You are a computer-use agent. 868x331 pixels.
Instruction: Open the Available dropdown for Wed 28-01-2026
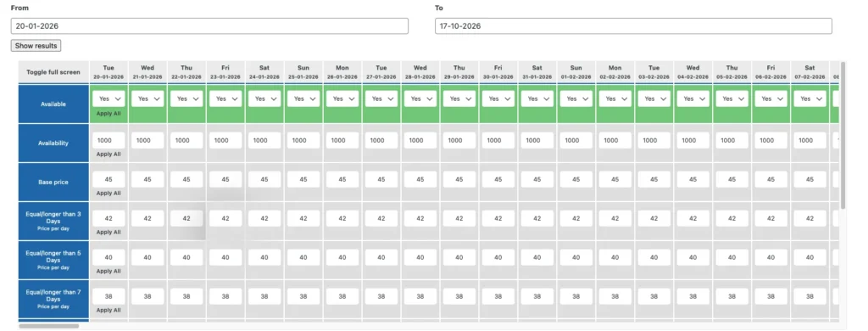(x=420, y=98)
